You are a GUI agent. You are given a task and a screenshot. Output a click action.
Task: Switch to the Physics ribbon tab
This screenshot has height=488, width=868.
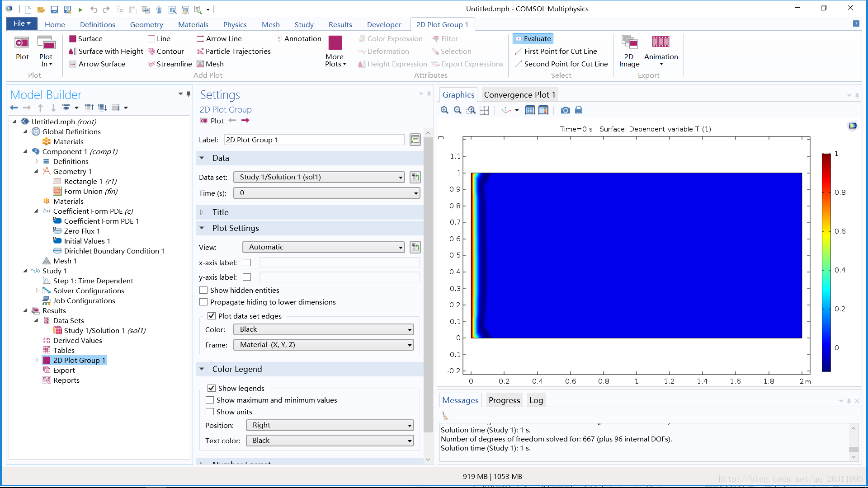pos(235,24)
